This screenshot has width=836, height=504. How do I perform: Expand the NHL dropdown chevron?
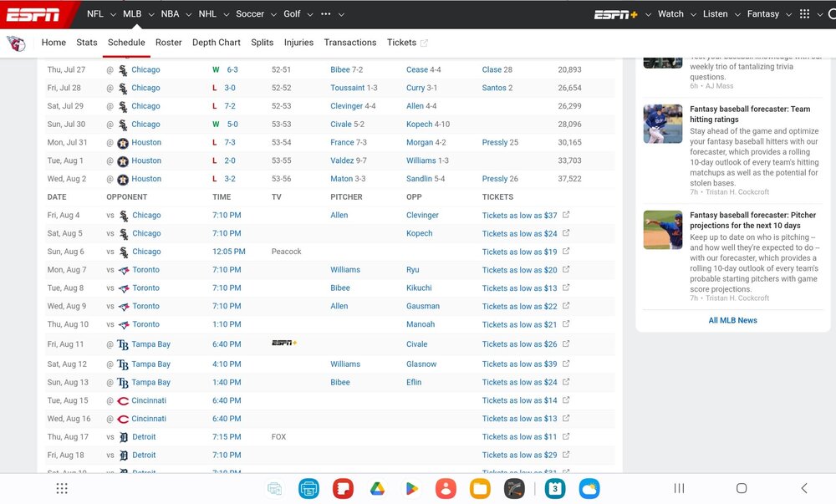click(226, 14)
